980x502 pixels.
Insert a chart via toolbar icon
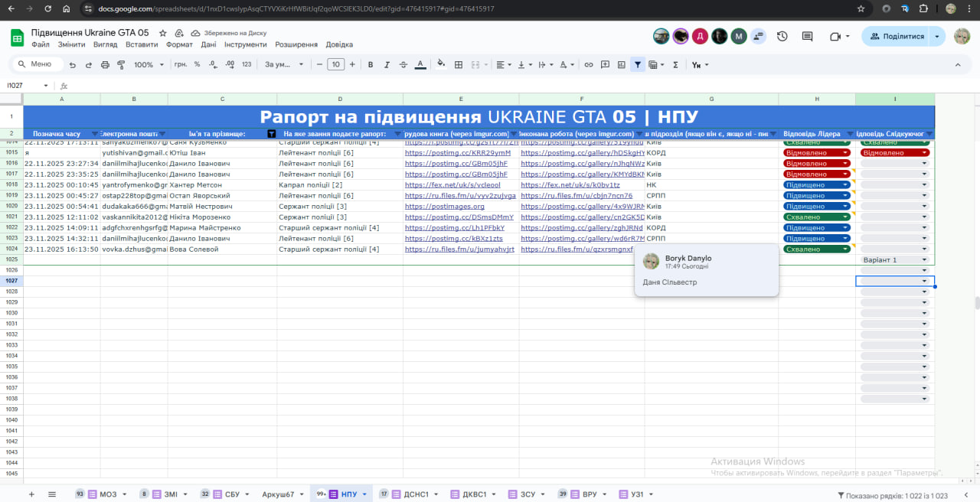tap(621, 65)
